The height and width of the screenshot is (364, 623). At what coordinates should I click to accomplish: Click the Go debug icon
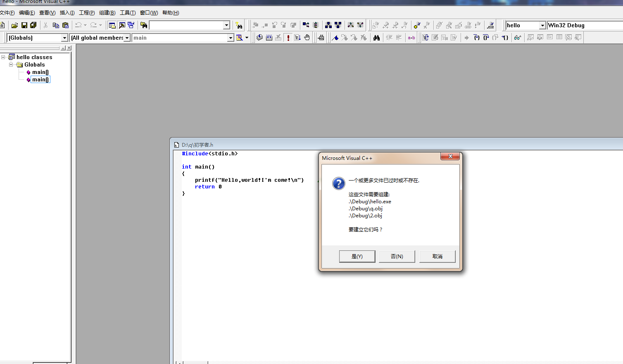[x=297, y=38]
